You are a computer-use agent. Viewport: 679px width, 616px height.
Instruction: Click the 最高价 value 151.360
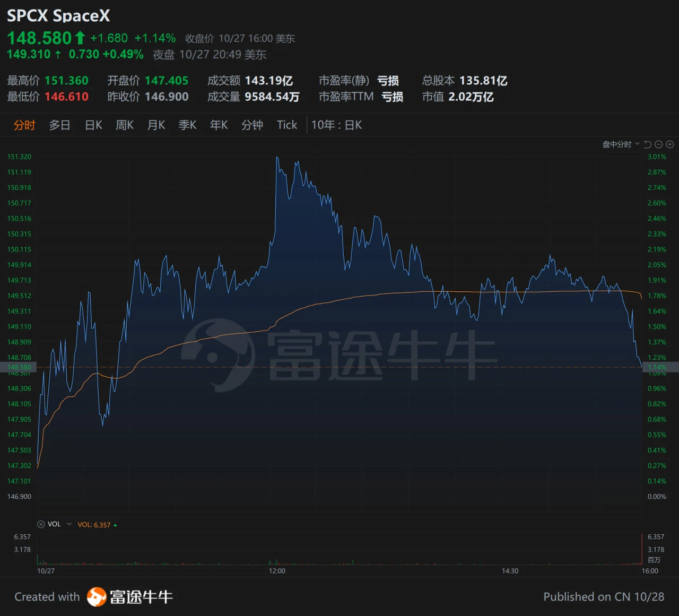click(x=66, y=81)
